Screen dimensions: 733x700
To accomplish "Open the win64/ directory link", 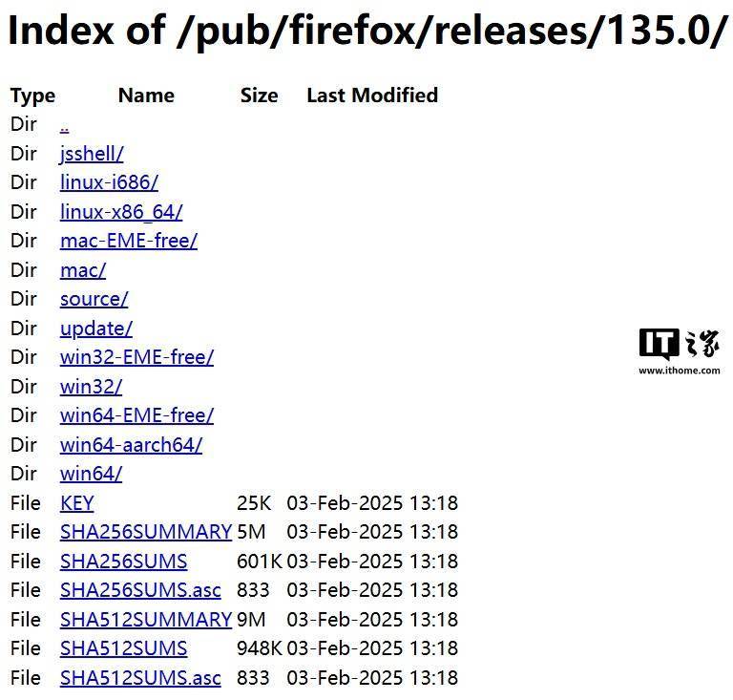I will (x=92, y=474).
